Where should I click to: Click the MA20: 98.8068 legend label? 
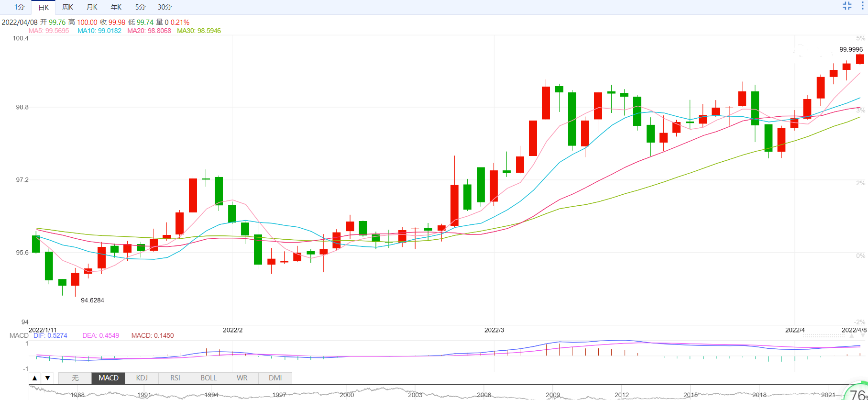149,31
